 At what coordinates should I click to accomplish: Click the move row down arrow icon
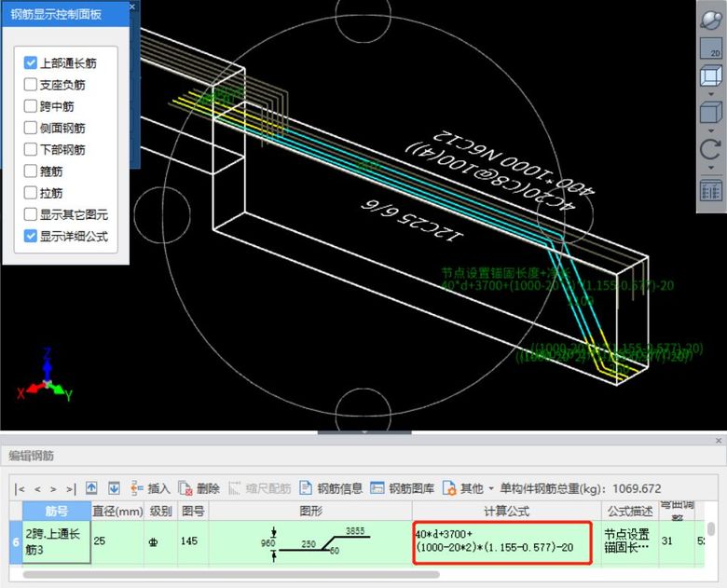114,488
